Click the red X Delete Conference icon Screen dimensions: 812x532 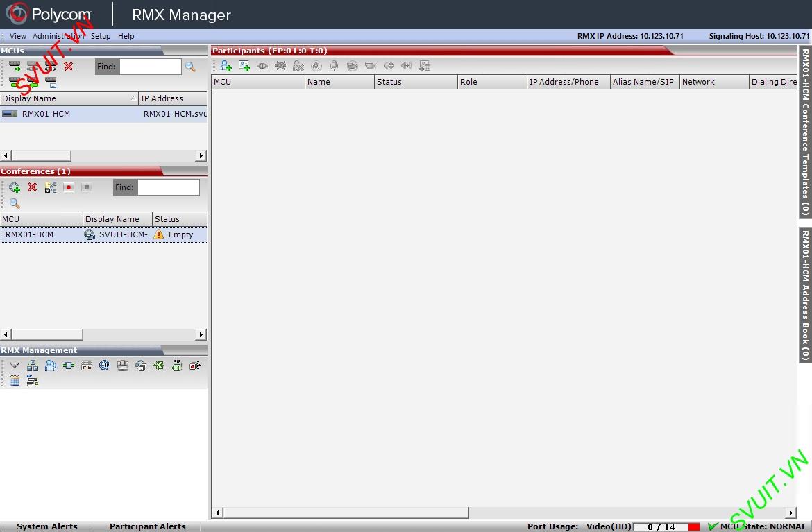point(32,187)
